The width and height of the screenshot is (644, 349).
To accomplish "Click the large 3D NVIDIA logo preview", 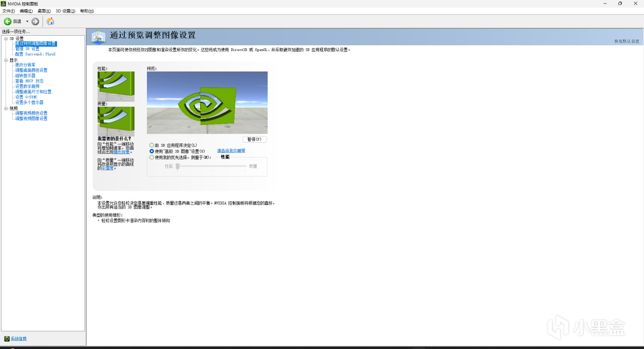I will pyautogui.click(x=207, y=103).
